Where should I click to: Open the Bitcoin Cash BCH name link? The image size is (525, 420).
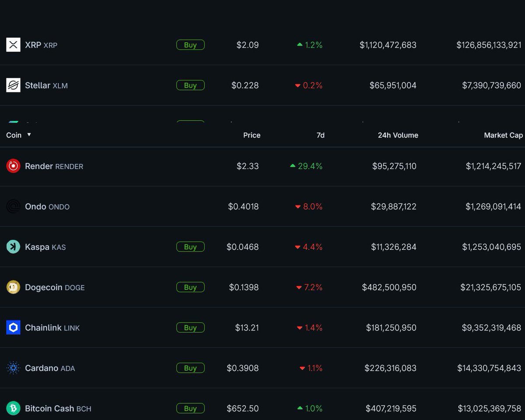tap(58, 409)
